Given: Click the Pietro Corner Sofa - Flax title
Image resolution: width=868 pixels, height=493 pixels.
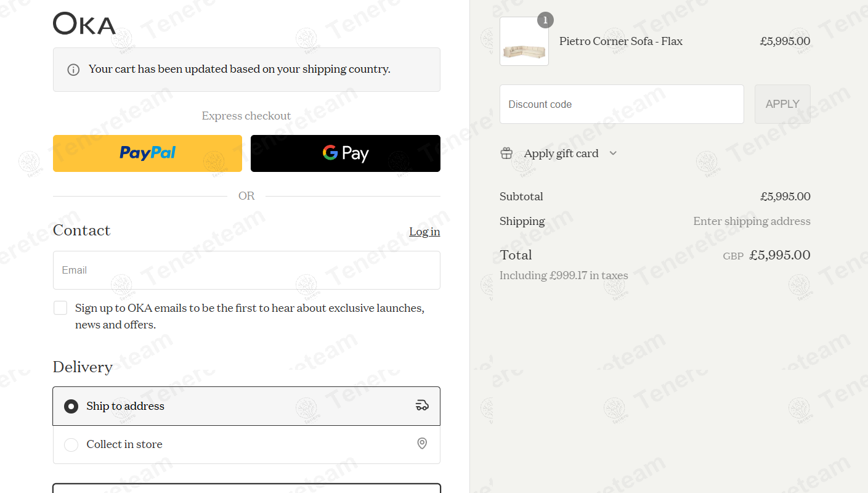Looking at the screenshot, I should (620, 41).
